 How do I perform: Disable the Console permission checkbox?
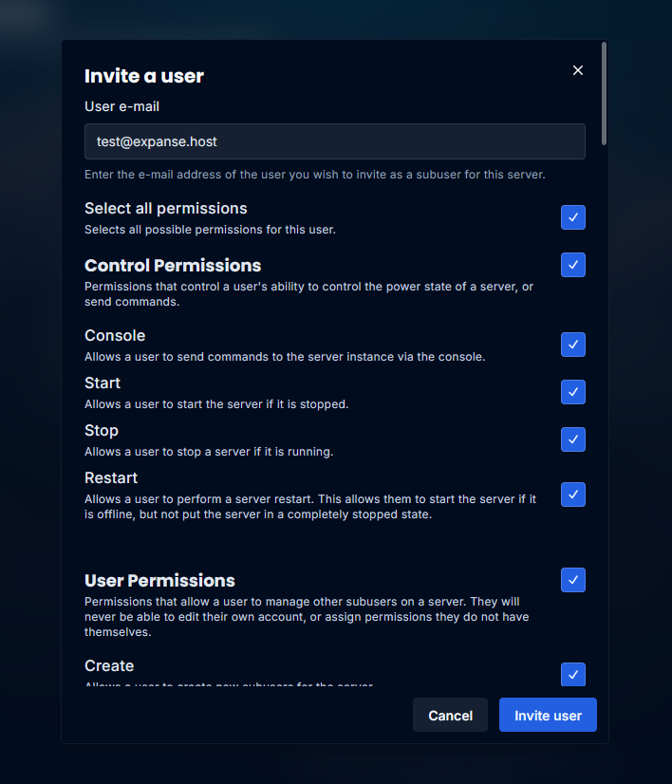coord(573,345)
